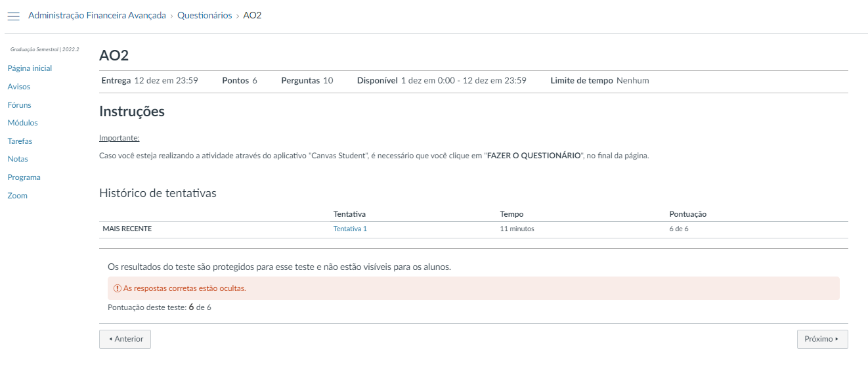View Notas from the sidebar
Viewport: 868px width, 379px height.
coord(18,159)
